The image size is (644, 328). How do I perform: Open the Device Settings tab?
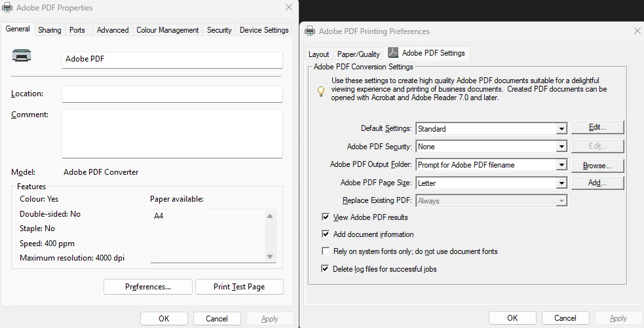[x=264, y=30]
